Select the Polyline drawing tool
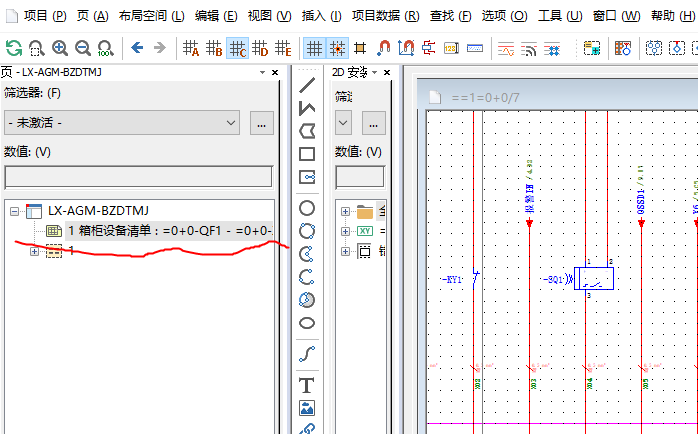 click(x=307, y=108)
